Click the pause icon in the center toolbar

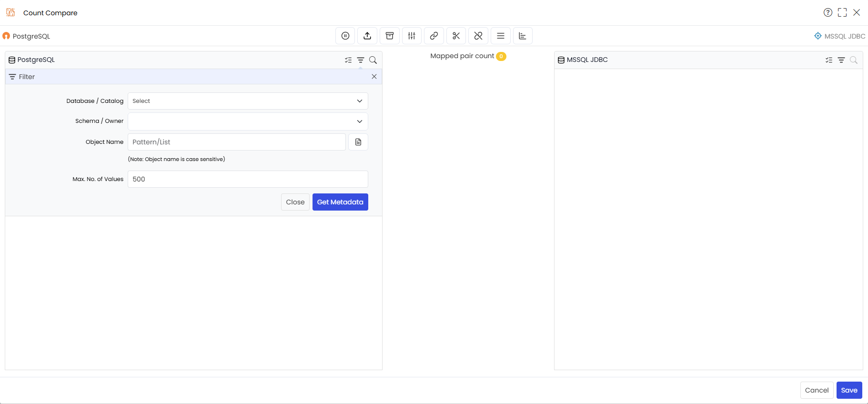[345, 36]
